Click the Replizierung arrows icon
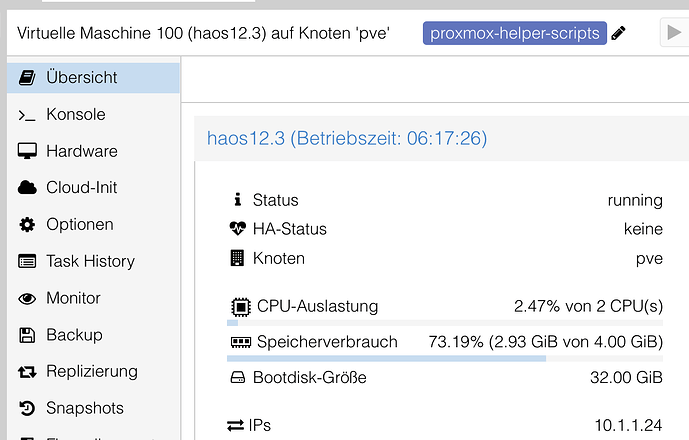Viewport: 689px width, 440px height. click(27, 372)
